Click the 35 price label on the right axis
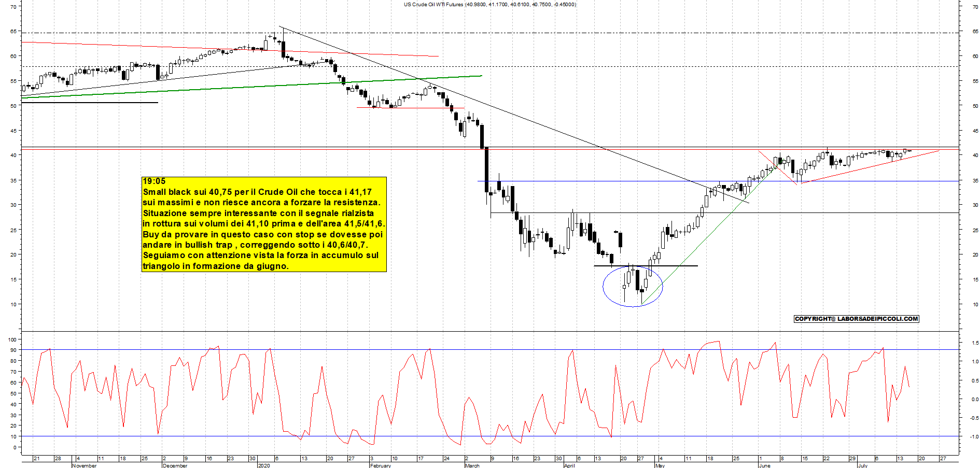 (x=975, y=181)
